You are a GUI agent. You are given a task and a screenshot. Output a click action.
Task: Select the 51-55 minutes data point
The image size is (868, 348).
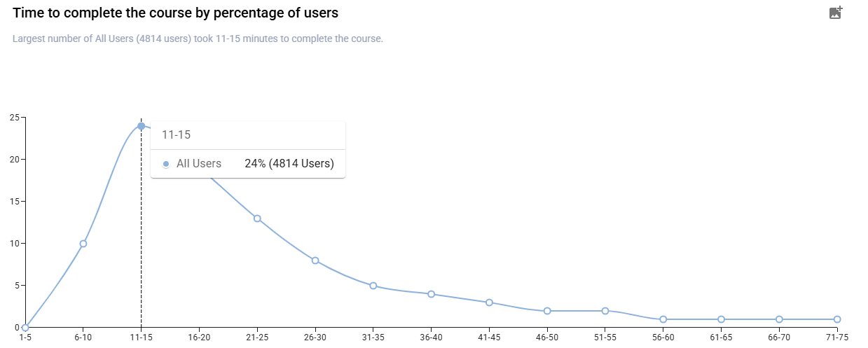[x=605, y=311]
